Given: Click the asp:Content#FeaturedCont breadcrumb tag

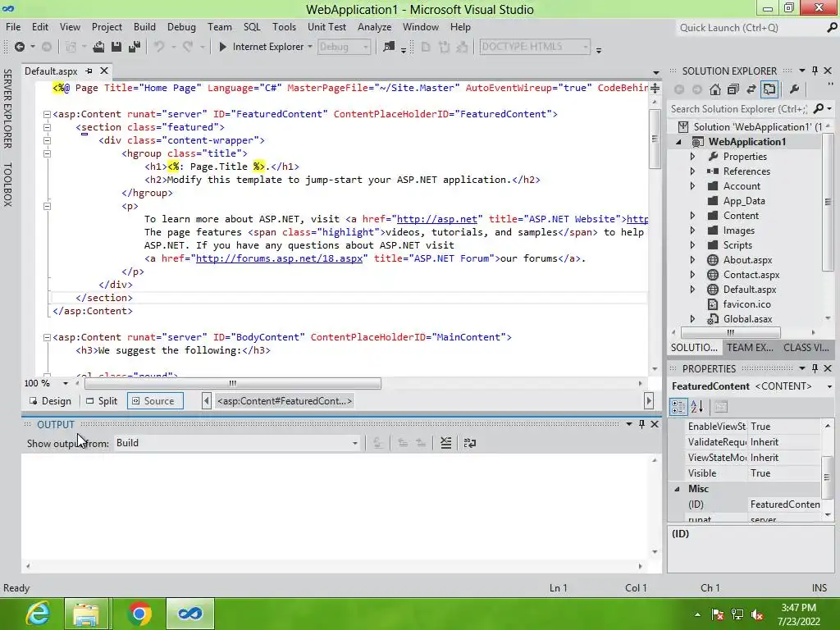Looking at the screenshot, I should [x=284, y=400].
